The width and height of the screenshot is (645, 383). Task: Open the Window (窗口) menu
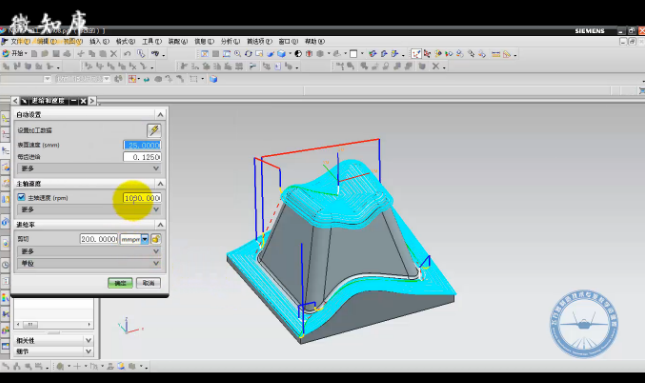tap(288, 42)
